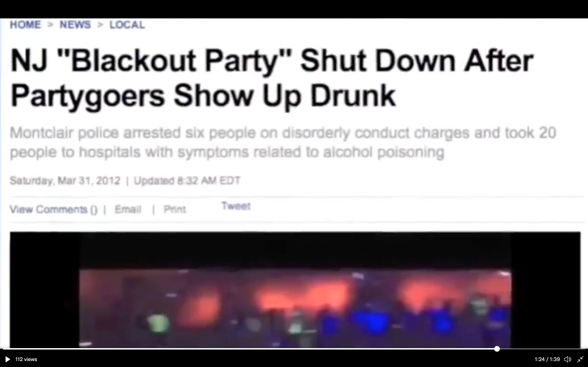Click the arrow between HOME and NEWS
Image resolution: width=588 pixels, height=367 pixels.
click(50, 25)
